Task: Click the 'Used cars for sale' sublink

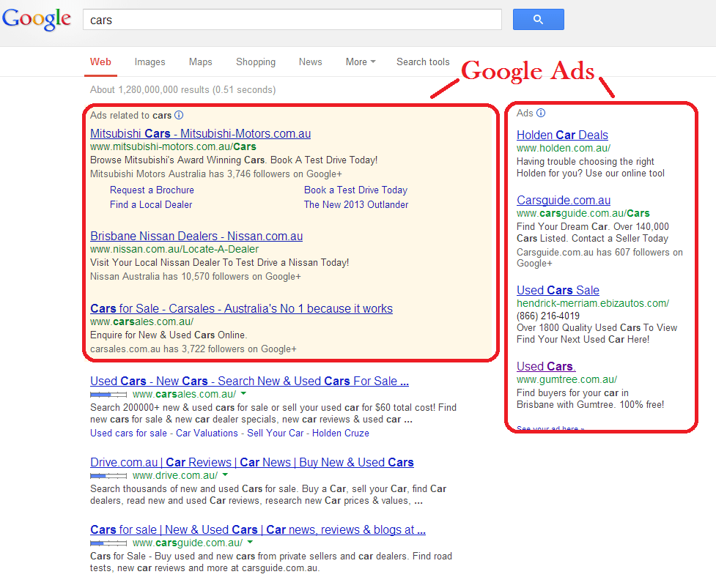Action: (129, 433)
